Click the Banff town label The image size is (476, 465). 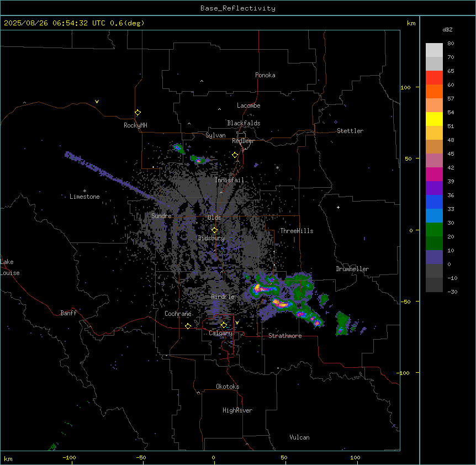pos(68,313)
